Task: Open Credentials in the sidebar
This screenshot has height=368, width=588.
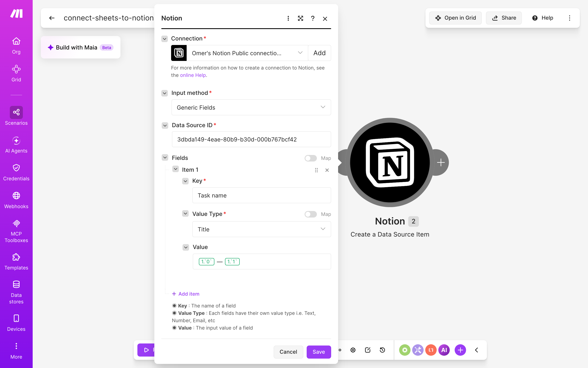Action: [x=16, y=173]
